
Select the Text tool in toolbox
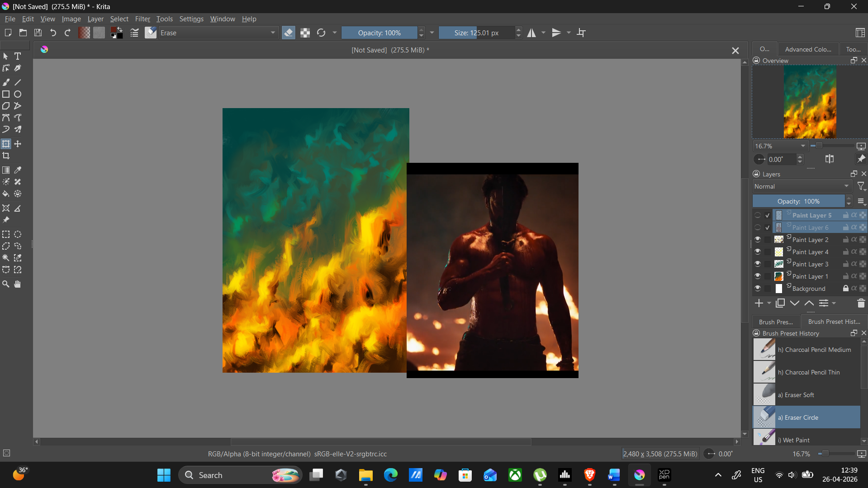18,57
